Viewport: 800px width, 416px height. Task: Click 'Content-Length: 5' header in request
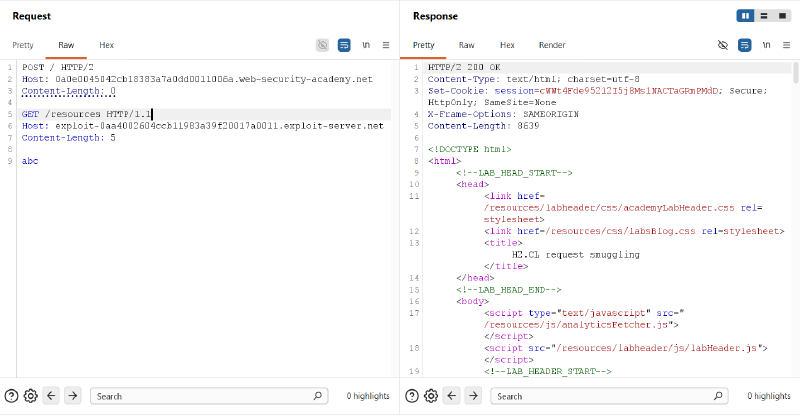[x=68, y=137]
